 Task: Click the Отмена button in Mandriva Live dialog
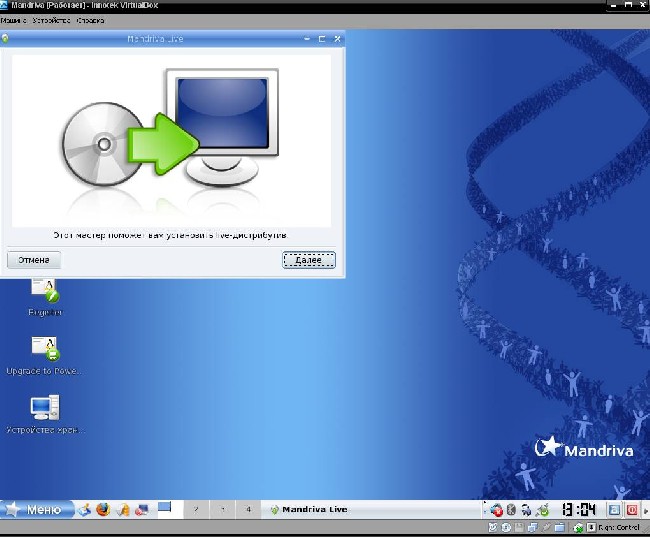pos(34,260)
